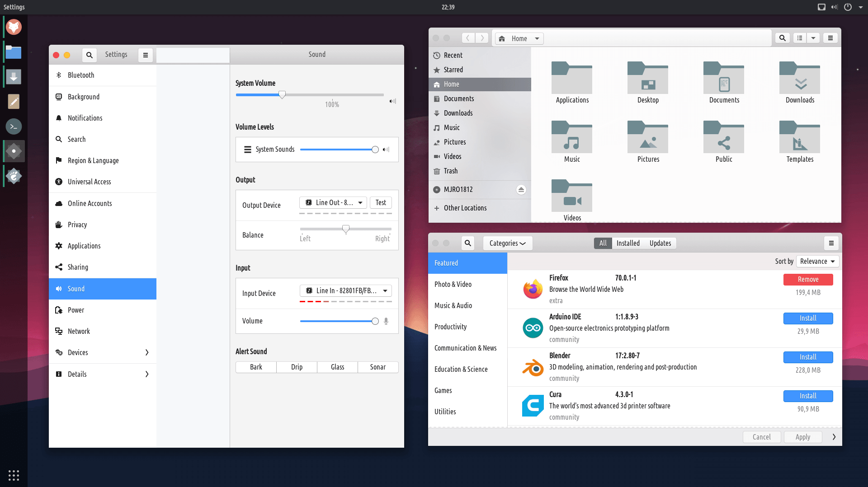Switch to the Updates tab
The image size is (868, 487).
point(660,243)
